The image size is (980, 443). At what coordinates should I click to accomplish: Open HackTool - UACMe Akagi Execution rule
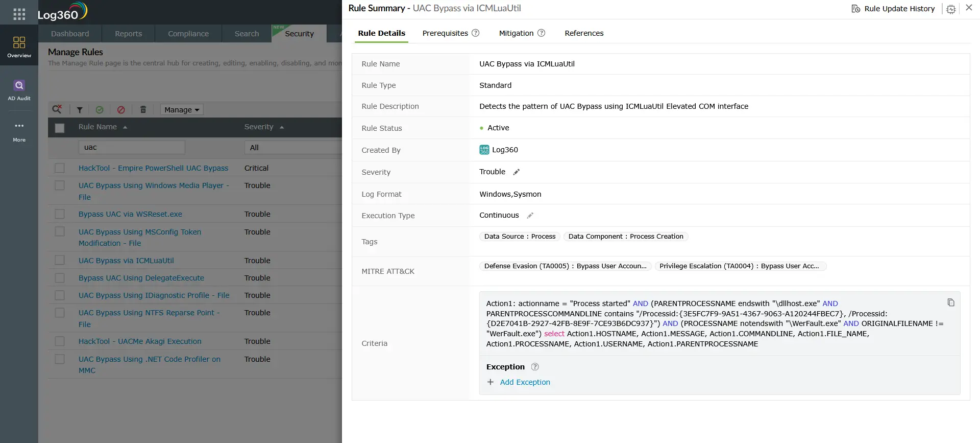click(140, 341)
